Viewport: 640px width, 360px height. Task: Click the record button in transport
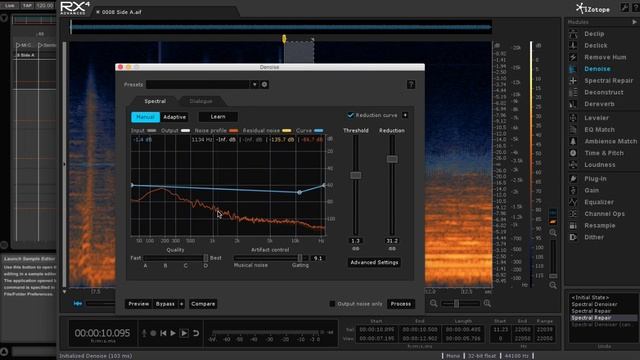click(153, 333)
